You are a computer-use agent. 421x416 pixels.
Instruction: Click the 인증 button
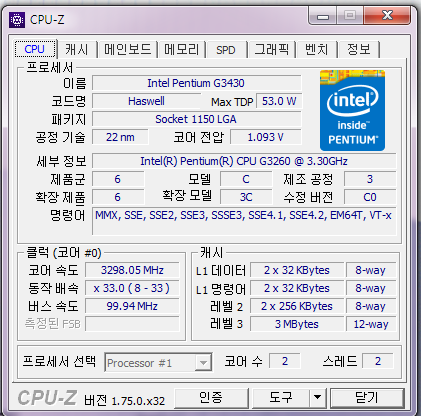(211, 397)
